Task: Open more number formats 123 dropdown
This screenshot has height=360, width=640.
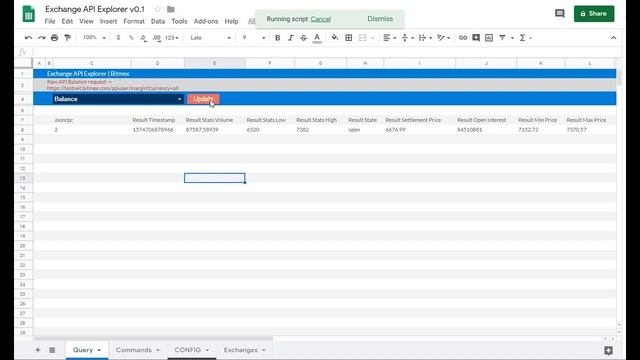Action: (172, 38)
